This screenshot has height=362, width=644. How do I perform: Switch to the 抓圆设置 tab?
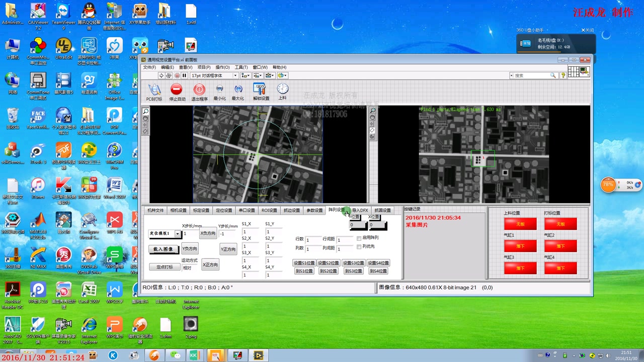tap(382, 210)
